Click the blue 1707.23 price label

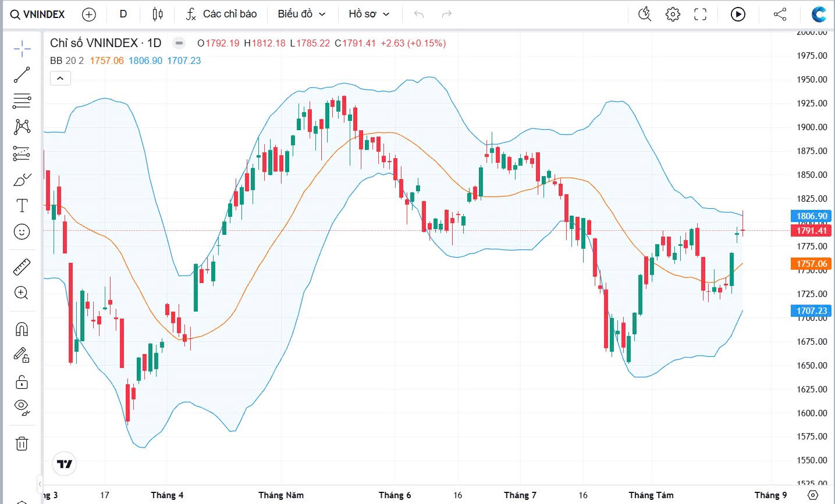pos(812,311)
